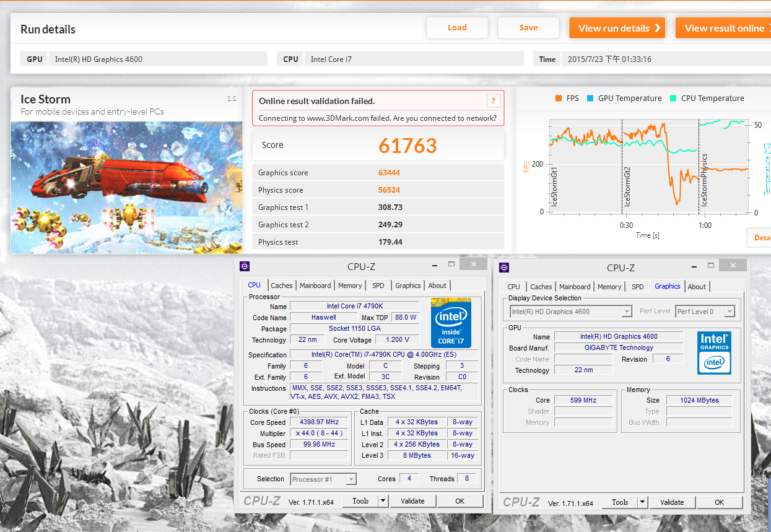Image resolution: width=771 pixels, height=532 pixels.
Task: Click the app icon of the CPU-Z processor window
Action: [245, 267]
